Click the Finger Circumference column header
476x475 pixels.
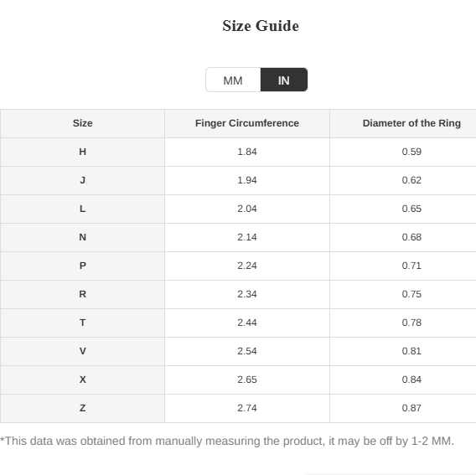pyautogui.click(x=247, y=123)
